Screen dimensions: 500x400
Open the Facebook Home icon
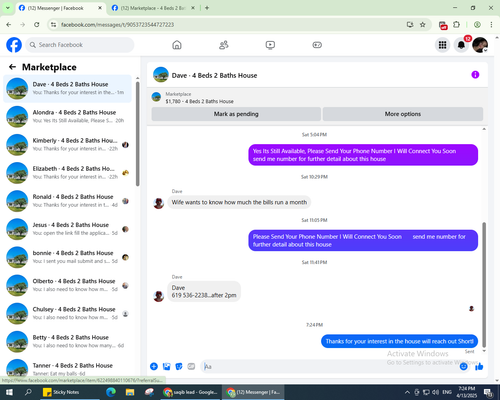click(x=177, y=45)
